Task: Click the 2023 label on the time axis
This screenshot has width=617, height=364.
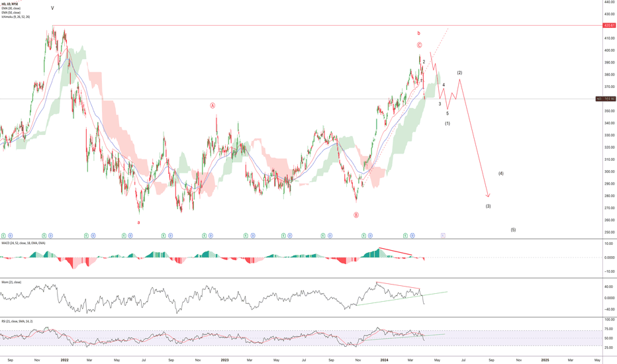Action: click(224, 360)
